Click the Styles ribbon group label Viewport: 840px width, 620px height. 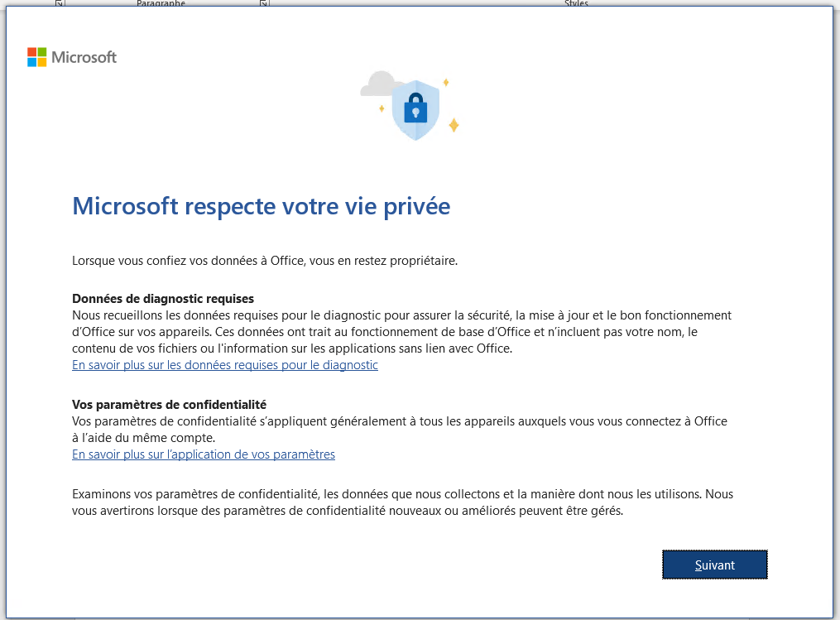[577, 3]
